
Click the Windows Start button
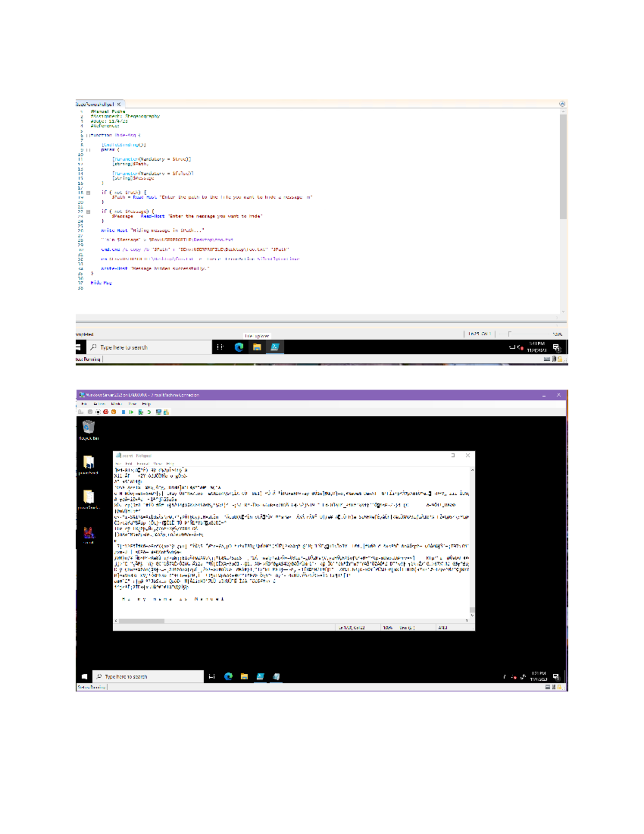83,677
